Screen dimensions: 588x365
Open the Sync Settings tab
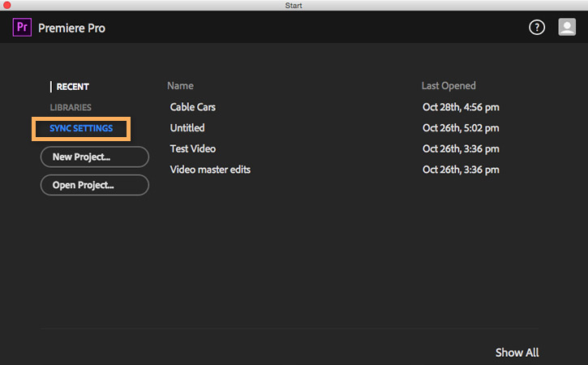81,128
